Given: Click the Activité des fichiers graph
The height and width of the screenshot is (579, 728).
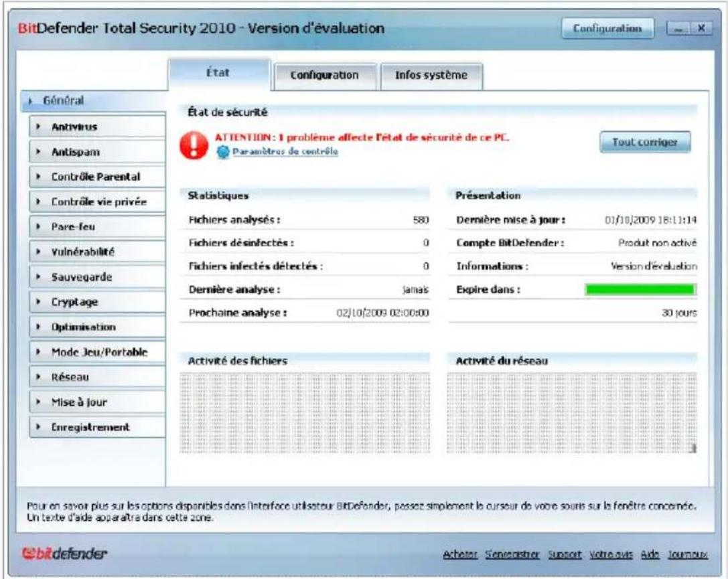Looking at the screenshot, I should coord(305,413).
